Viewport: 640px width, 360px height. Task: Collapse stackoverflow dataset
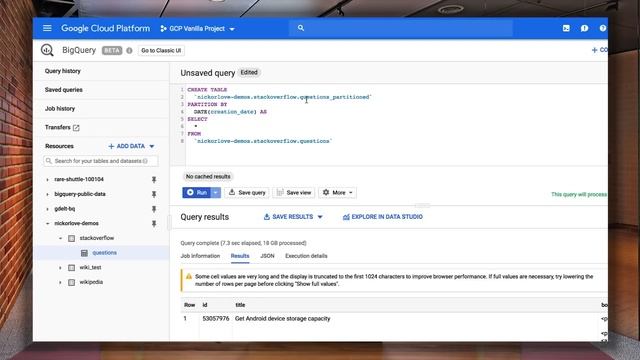click(60, 238)
